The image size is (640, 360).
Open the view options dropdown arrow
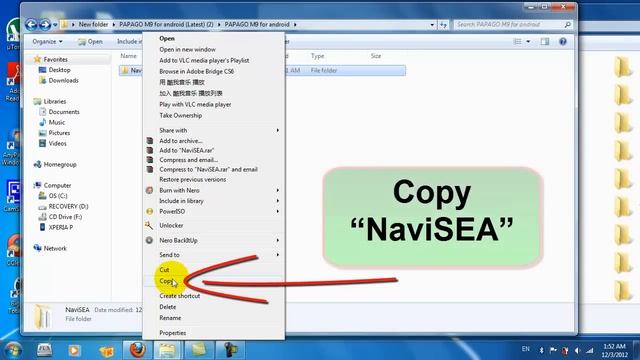pyautogui.click(x=528, y=42)
